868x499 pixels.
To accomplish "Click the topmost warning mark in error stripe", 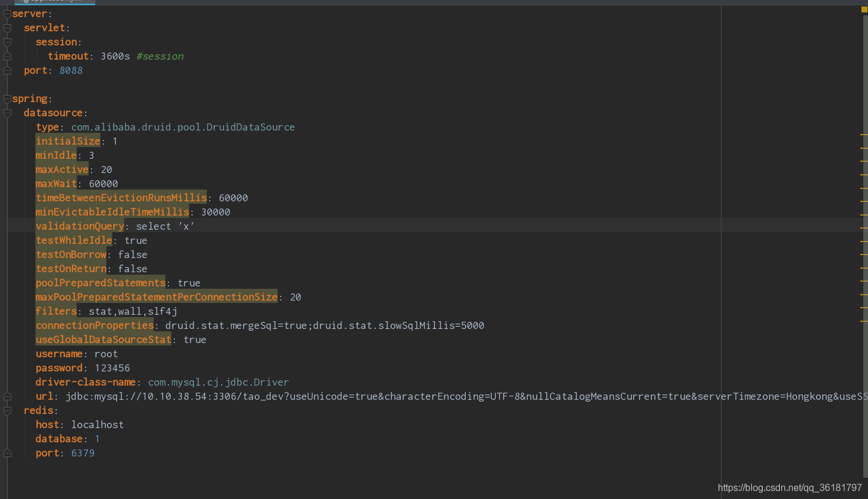I will click(x=864, y=135).
